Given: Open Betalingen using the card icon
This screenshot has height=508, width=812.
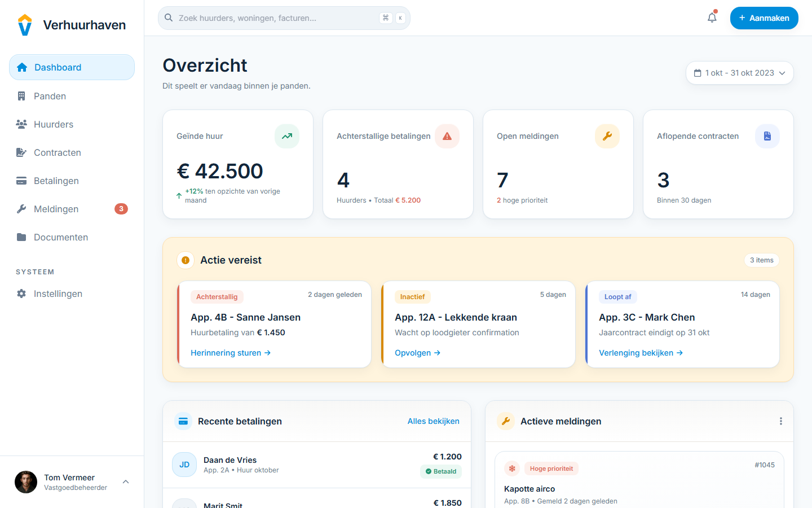Looking at the screenshot, I should 22,181.
